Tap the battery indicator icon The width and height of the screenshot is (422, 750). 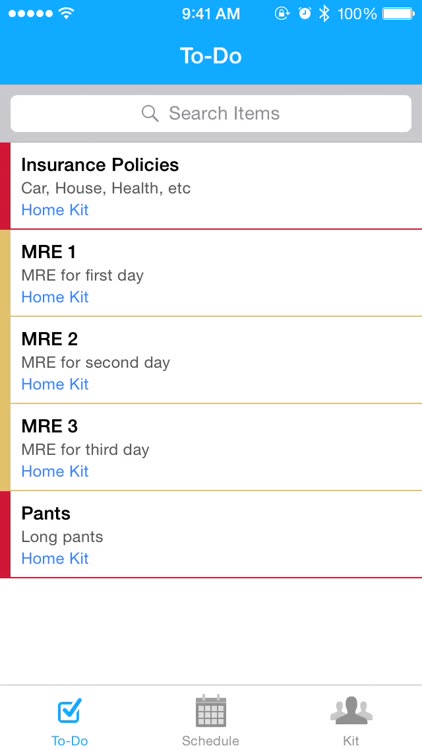(x=398, y=14)
